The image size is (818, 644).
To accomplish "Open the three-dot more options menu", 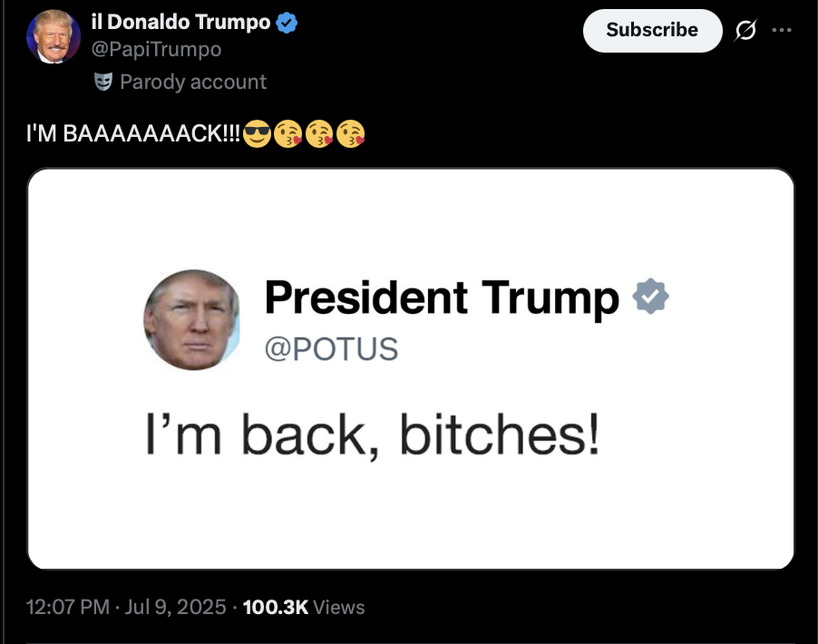I will 782,30.
